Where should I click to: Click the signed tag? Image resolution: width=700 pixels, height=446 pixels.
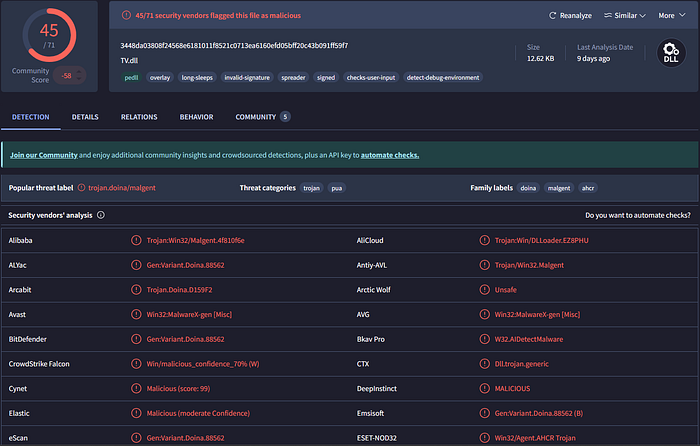point(326,78)
